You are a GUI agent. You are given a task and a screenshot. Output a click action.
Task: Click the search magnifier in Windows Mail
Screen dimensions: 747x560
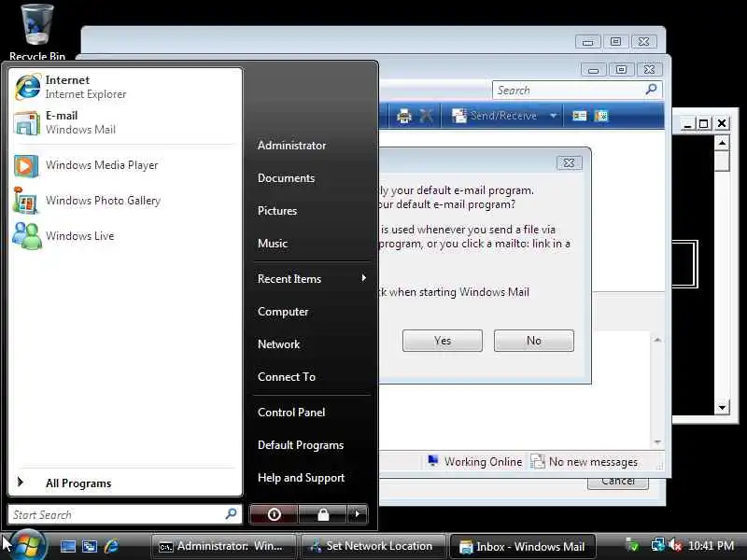pos(651,89)
